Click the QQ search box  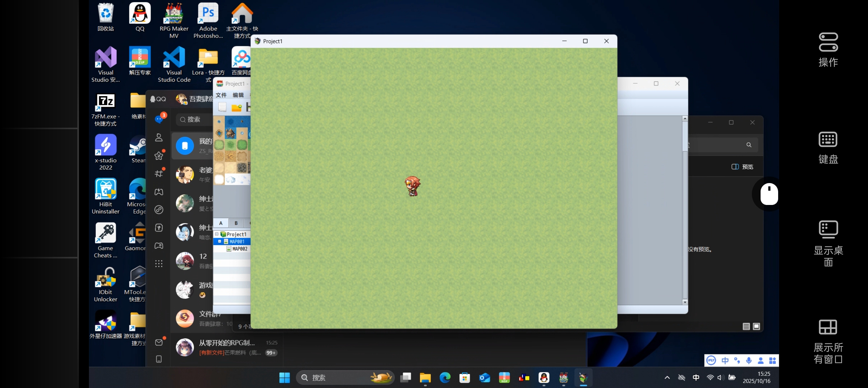[x=194, y=119]
